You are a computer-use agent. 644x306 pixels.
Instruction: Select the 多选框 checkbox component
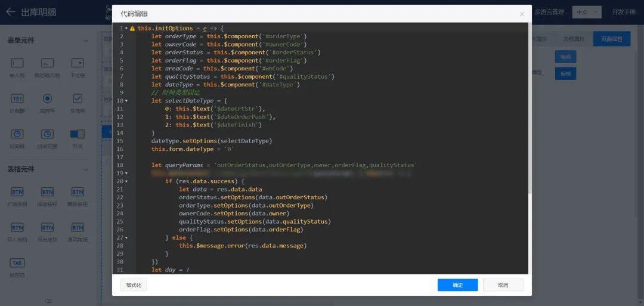click(x=78, y=98)
